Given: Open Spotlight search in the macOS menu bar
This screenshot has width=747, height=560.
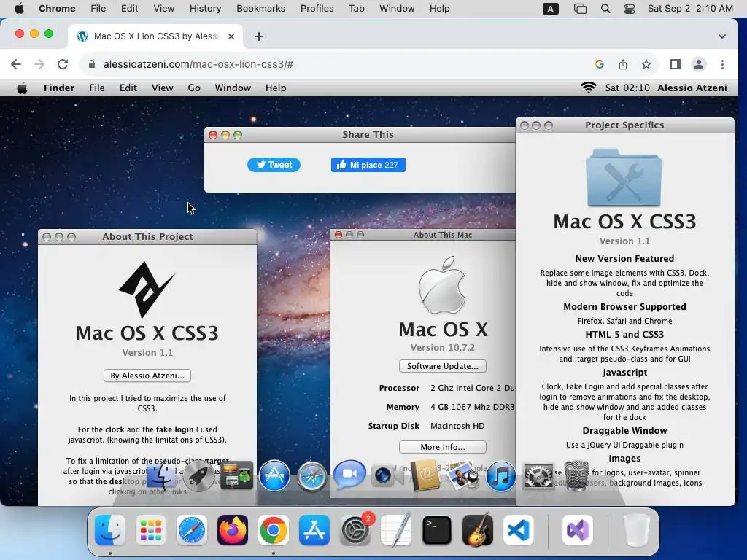Looking at the screenshot, I should pyautogui.click(x=605, y=9).
